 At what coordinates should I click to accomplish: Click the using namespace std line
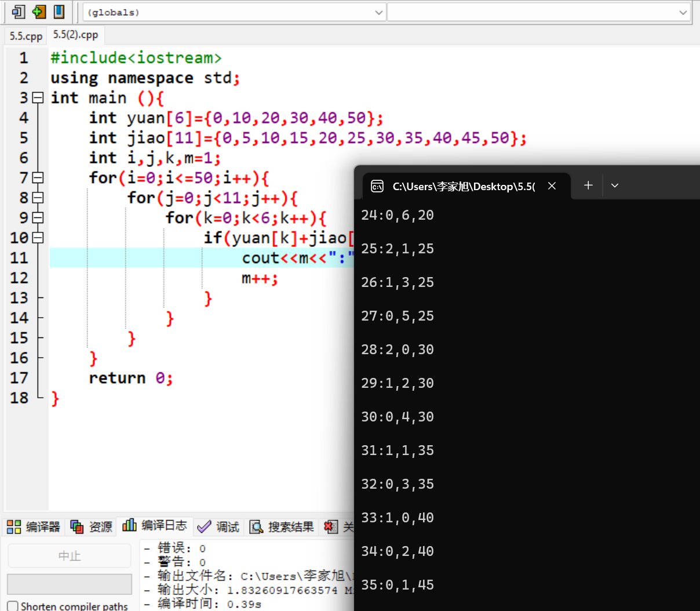coord(145,78)
